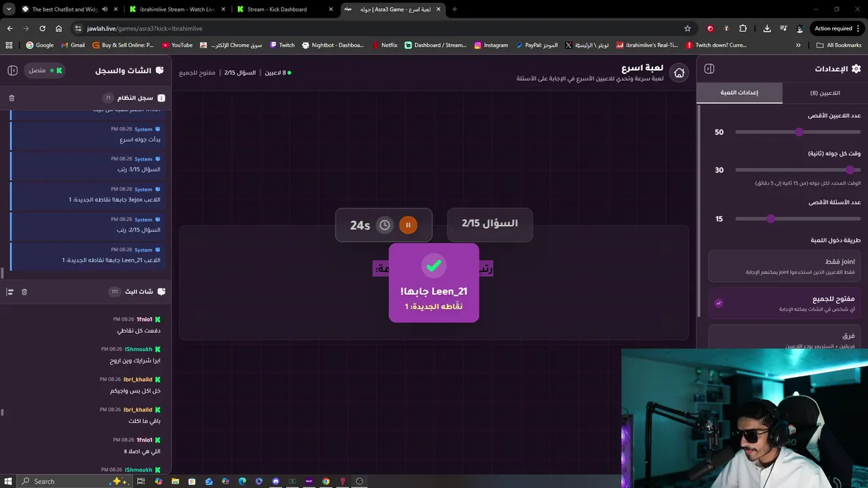Click the chat message دفعت كل نقاطي

[138, 331]
